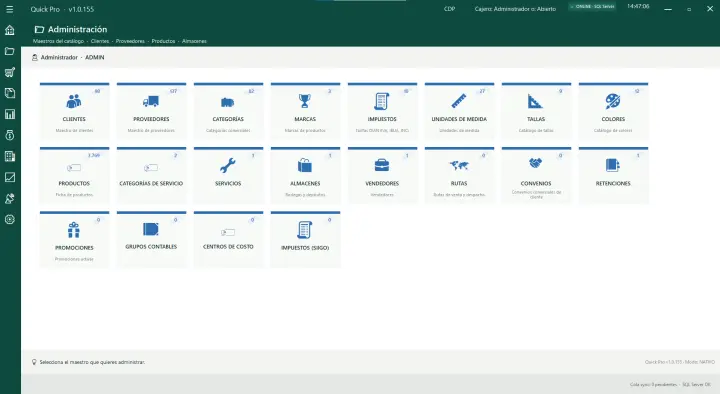Open the CATEGORÍAS DE SERVICIO tile label
The height and width of the screenshot is (394, 720).
(x=151, y=183)
